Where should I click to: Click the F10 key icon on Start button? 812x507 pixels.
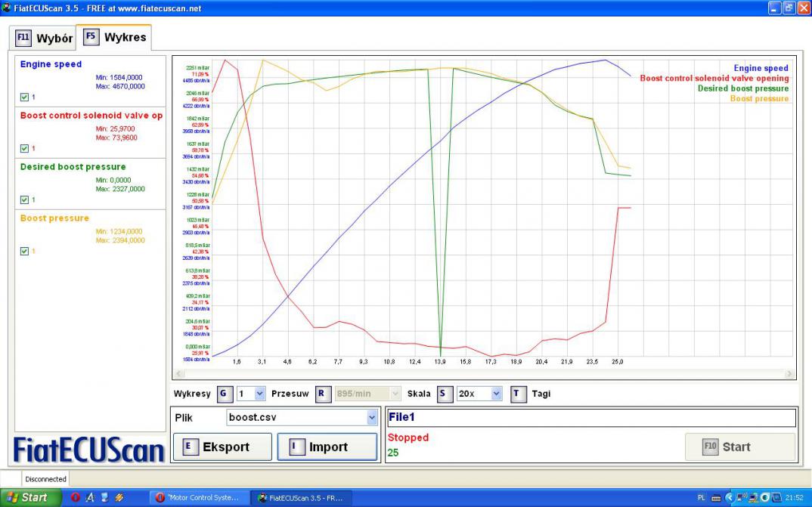click(710, 447)
